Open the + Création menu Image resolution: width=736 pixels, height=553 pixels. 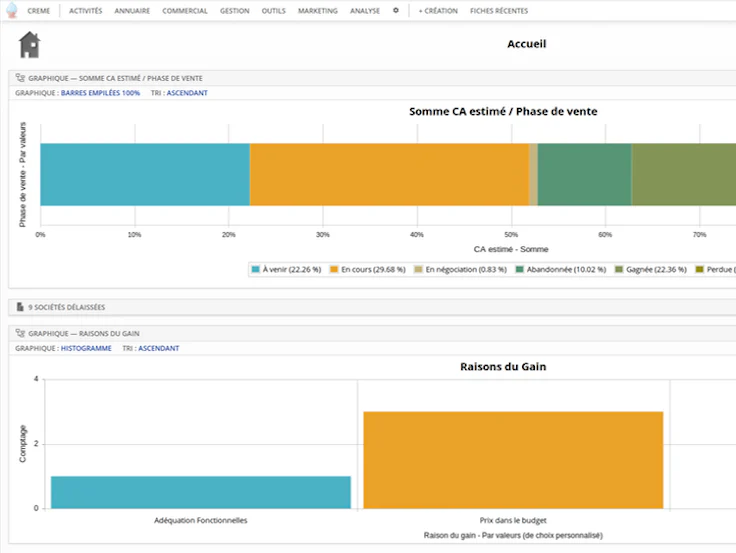[x=438, y=11]
